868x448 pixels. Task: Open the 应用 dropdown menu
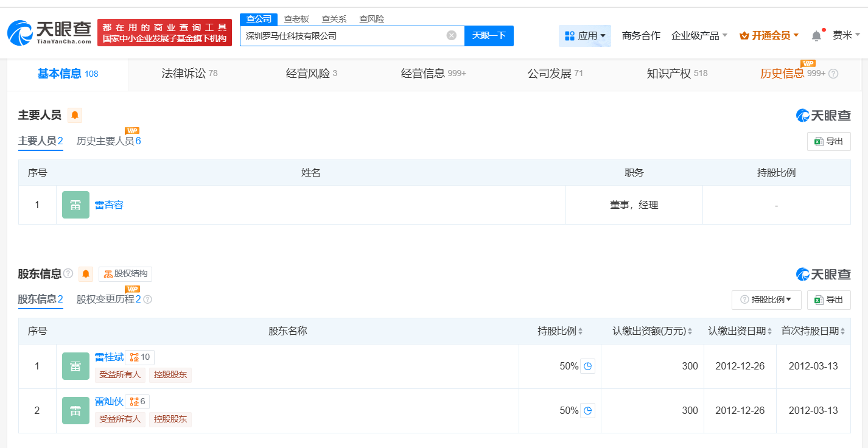tap(584, 36)
